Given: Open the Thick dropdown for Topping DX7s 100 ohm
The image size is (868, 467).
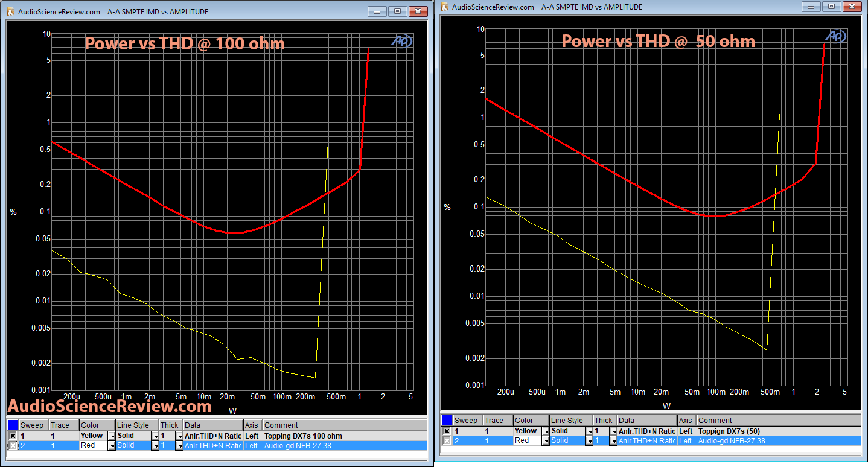Looking at the screenshot, I should click(179, 436).
